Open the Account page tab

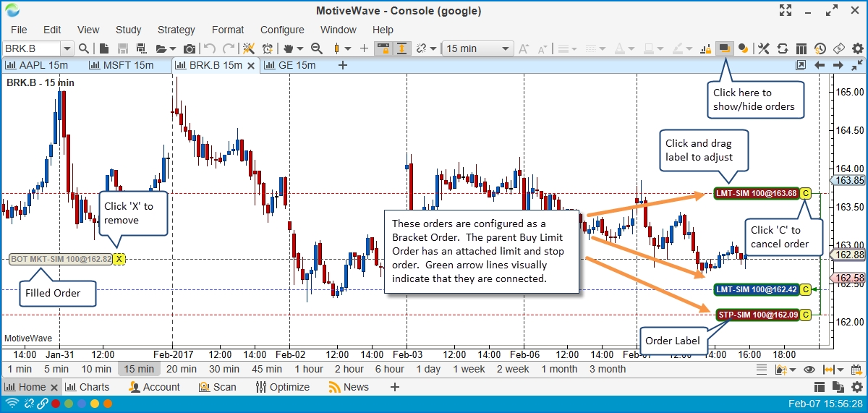coord(154,387)
